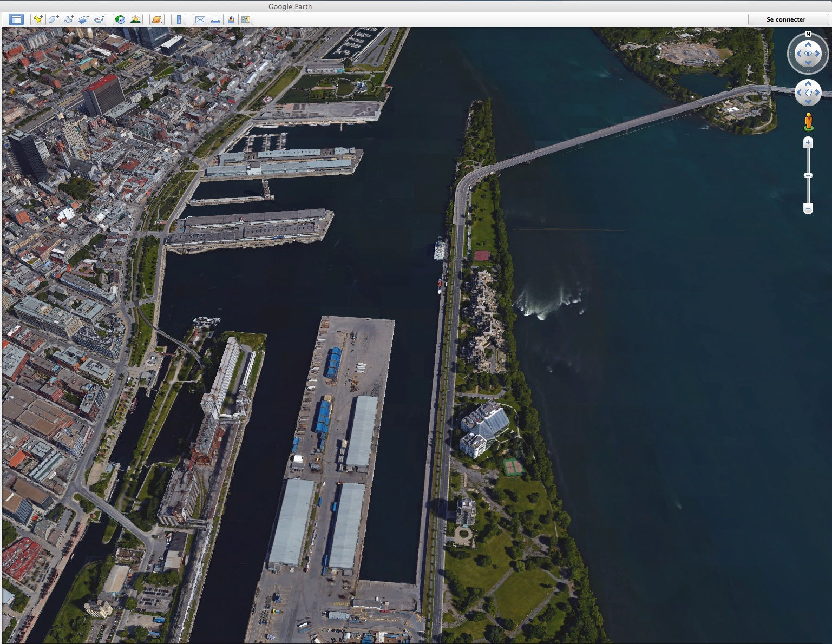Image resolution: width=832 pixels, height=644 pixels.
Task: Toggle sunlight across the landscape
Action: click(135, 19)
